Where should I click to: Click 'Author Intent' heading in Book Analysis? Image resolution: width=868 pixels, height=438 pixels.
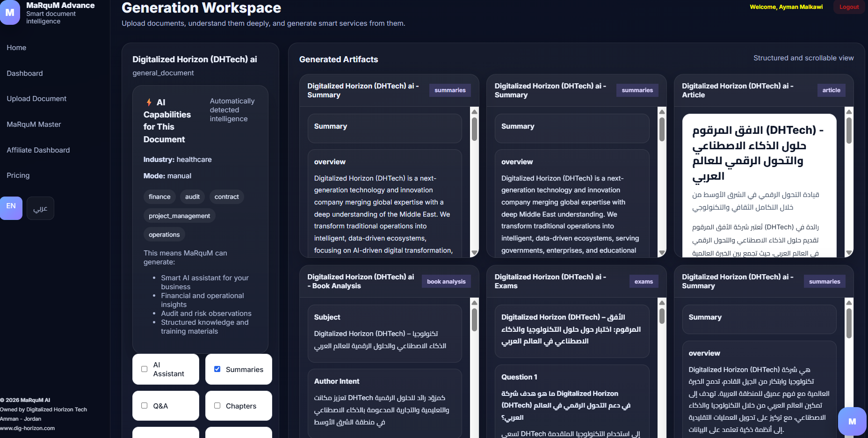point(337,381)
